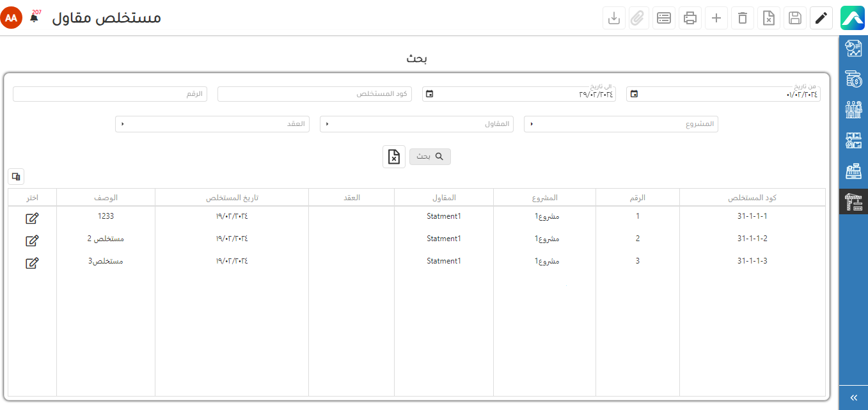Click the بحث search button

pyautogui.click(x=430, y=157)
